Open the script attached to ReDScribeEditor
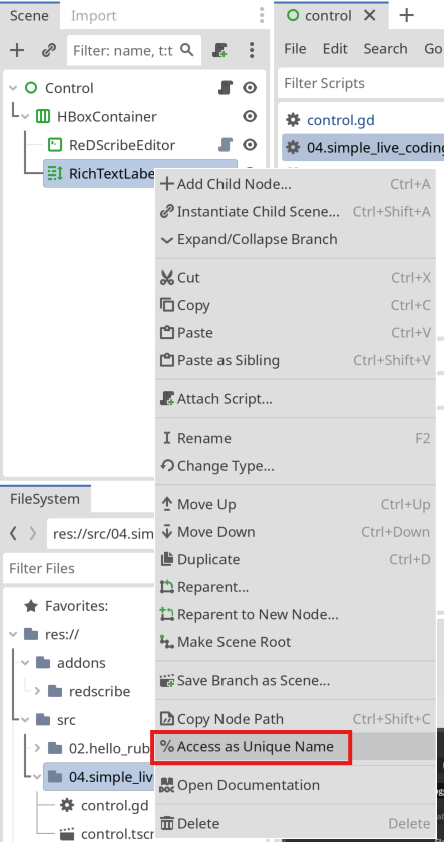Image resolution: width=444 pixels, height=842 pixels. point(225,144)
